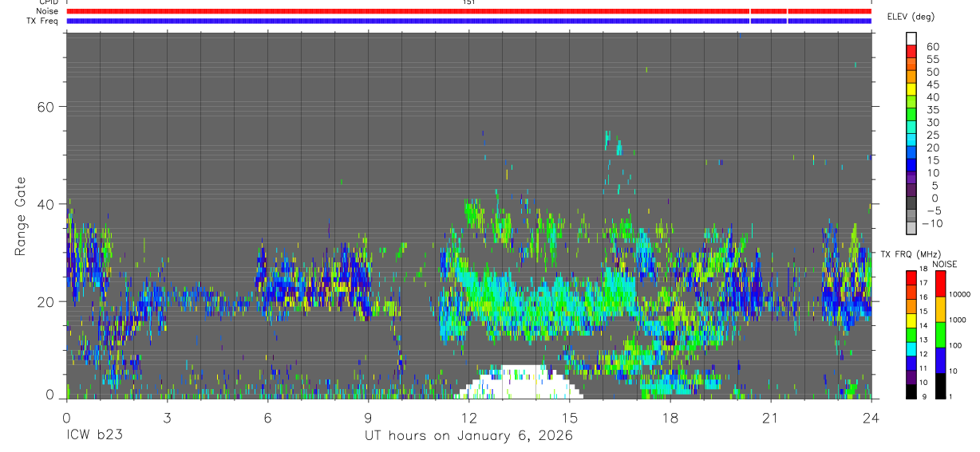Image resolution: width=980 pixels, height=452 pixels.
Task: Click the x-axis tick label '21'
Action: coord(771,417)
